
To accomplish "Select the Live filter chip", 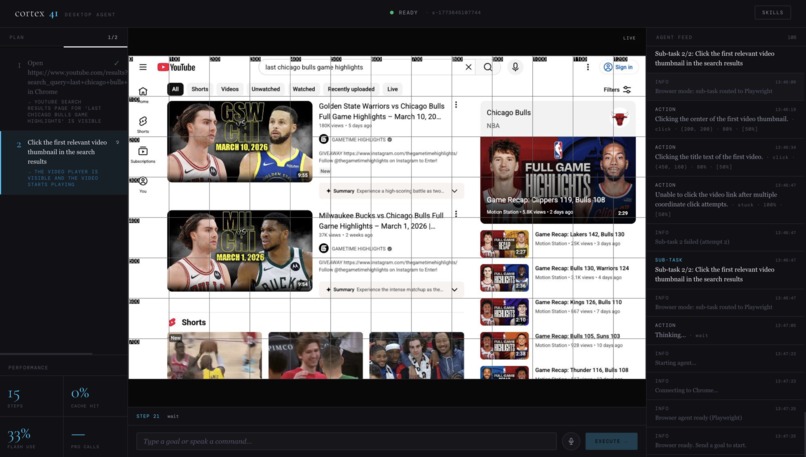I will (x=392, y=89).
